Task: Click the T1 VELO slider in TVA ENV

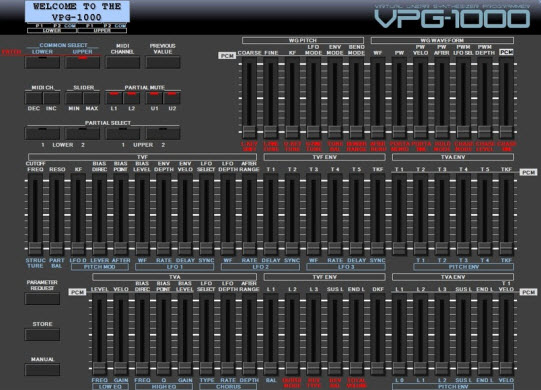Action: 506,334
